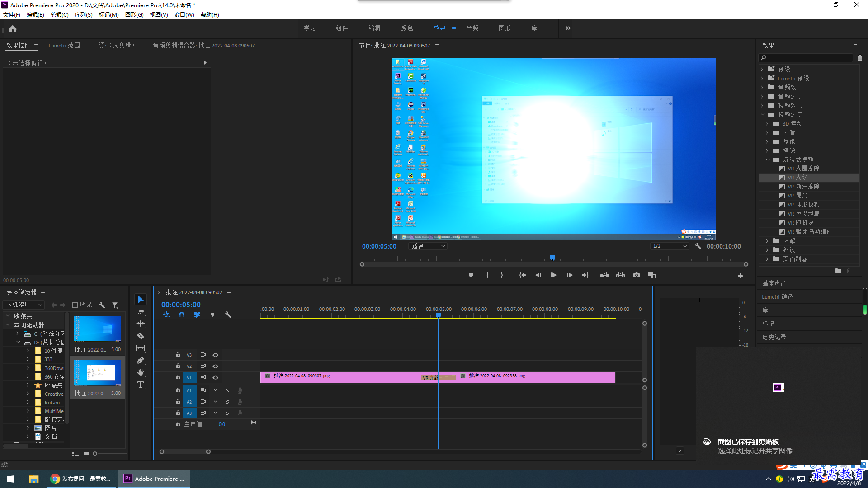Step back one frame
The image size is (868, 488).
point(538,275)
